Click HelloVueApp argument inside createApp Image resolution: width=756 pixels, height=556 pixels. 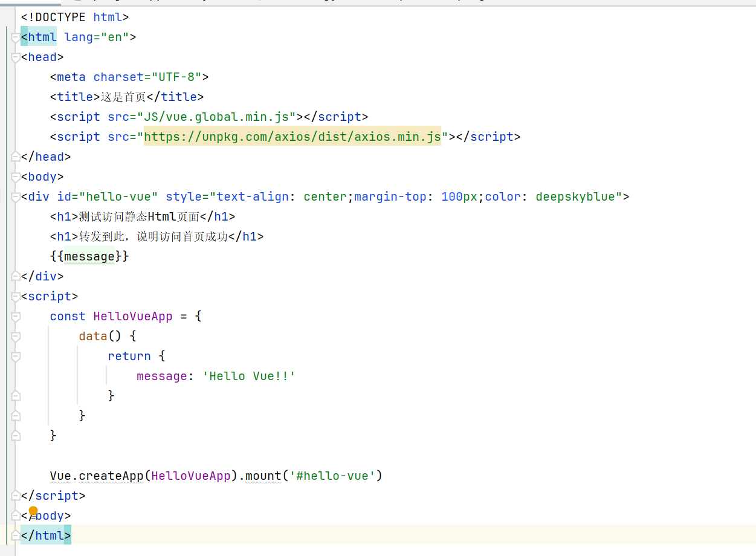click(191, 476)
